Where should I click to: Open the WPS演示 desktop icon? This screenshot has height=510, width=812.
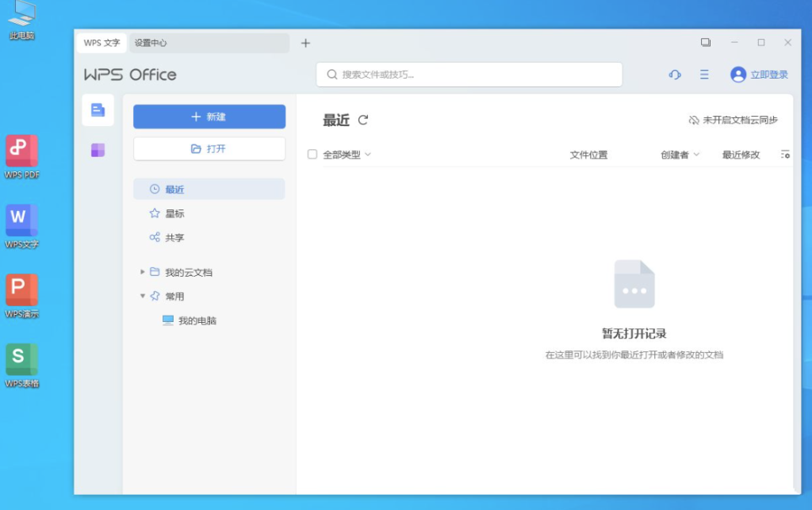pyautogui.click(x=21, y=296)
